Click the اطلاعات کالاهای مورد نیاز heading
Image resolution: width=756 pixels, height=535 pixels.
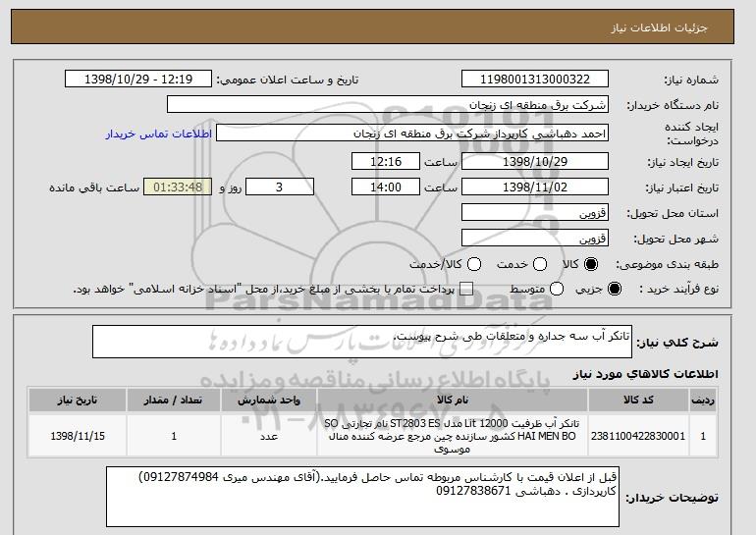point(646,374)
